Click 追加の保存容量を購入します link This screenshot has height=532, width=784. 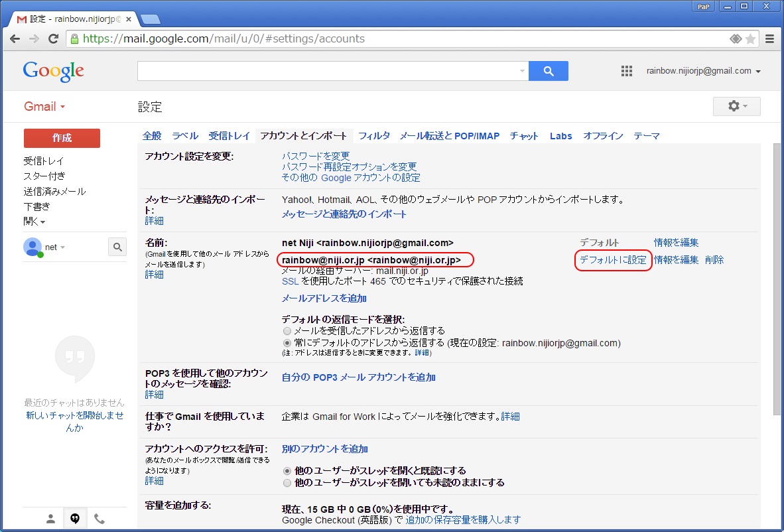coord(463,520)
